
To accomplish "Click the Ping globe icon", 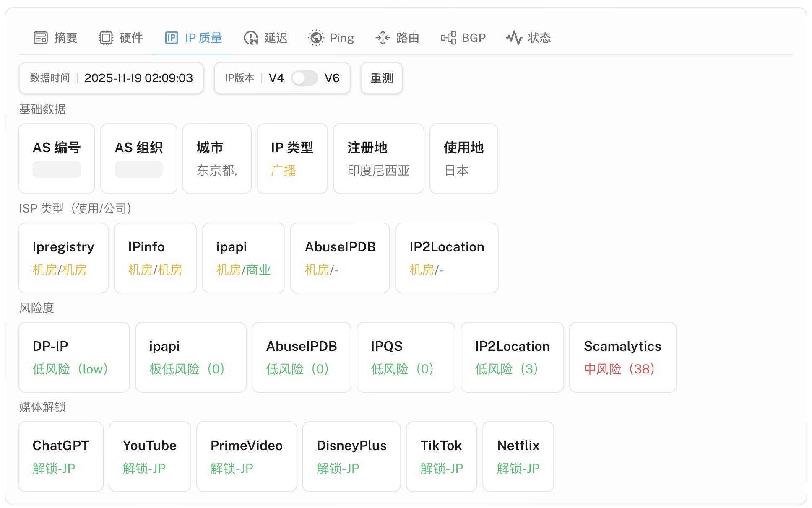I will pos(316,38).
